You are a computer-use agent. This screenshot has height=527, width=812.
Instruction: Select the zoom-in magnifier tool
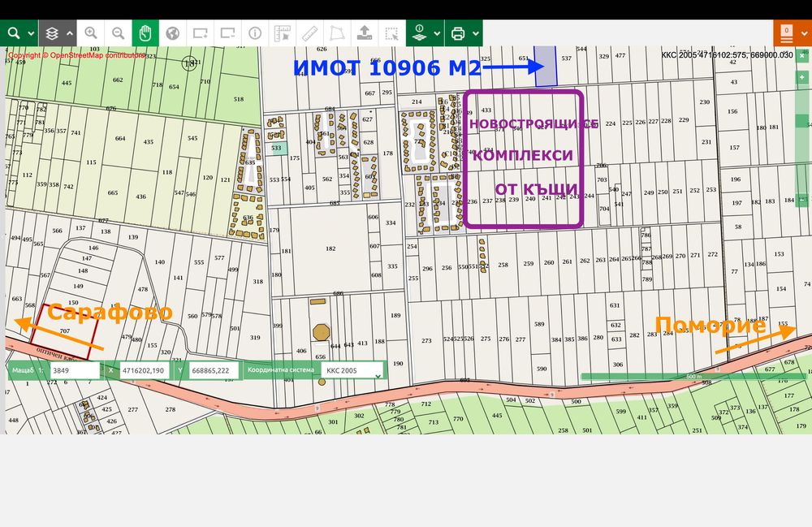point(91,33)
